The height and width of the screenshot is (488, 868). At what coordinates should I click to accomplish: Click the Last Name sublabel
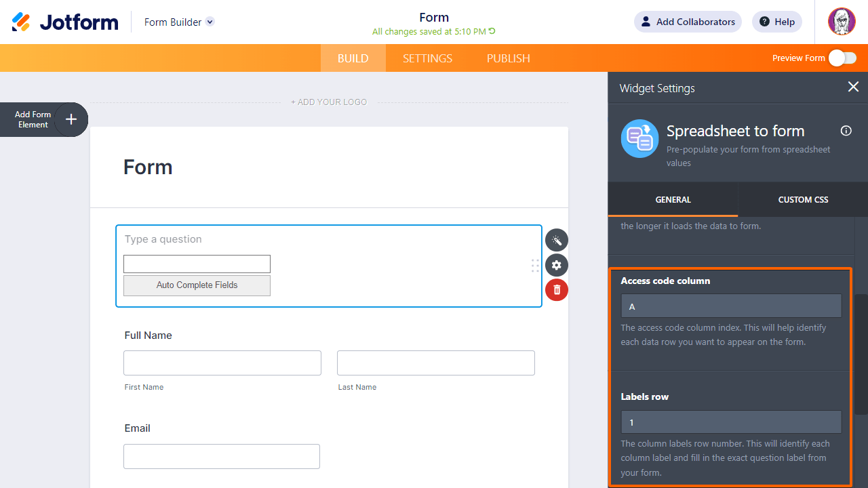pyautogui.click(x=357, y=387)
